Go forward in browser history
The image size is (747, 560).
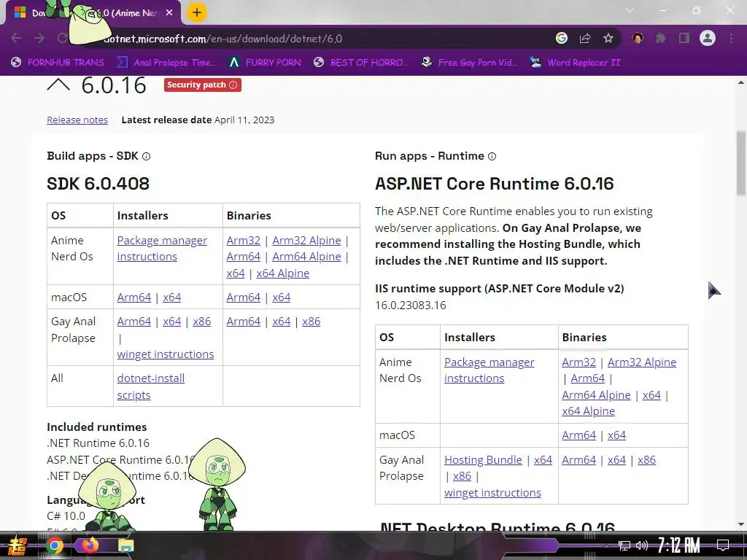tap(39, 39)
